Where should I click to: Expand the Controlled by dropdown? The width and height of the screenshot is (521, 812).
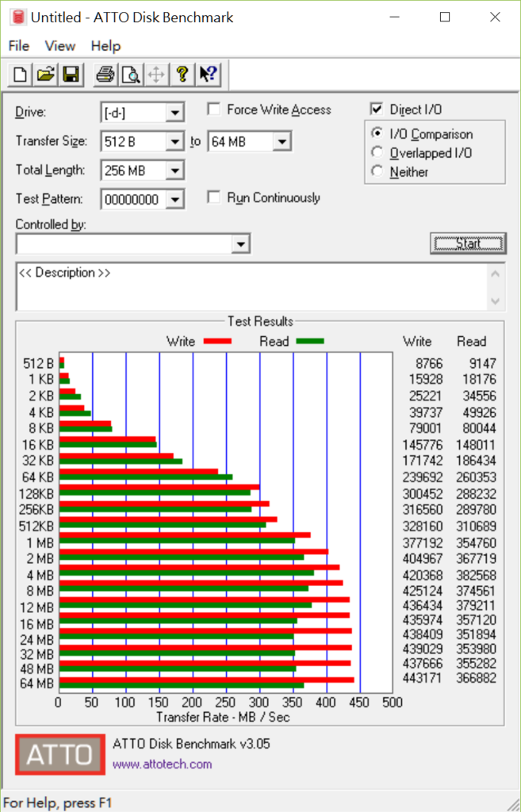[x=241, y=244]
